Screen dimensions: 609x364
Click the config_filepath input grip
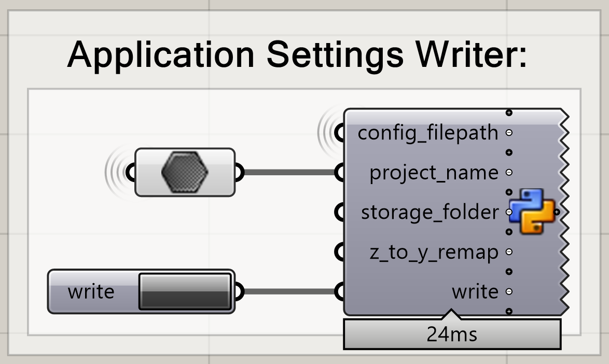[340, 133]
